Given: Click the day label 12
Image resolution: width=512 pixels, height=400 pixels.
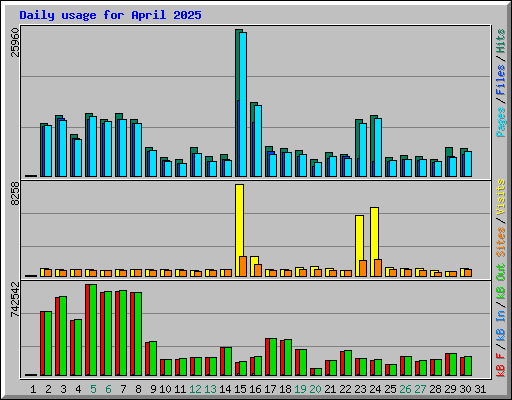Looking at the screenshot, I should pos(195,389).
